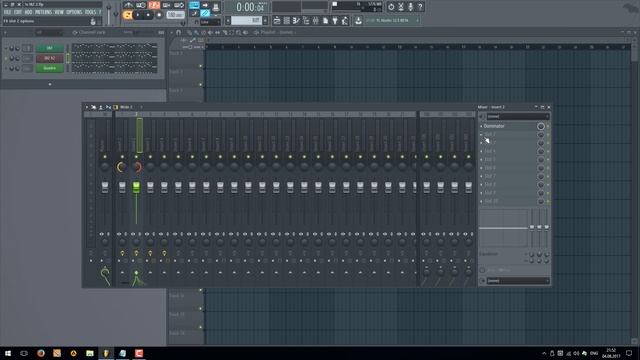
Task: Click the tempo display field
Action: [x=176, y=15]
